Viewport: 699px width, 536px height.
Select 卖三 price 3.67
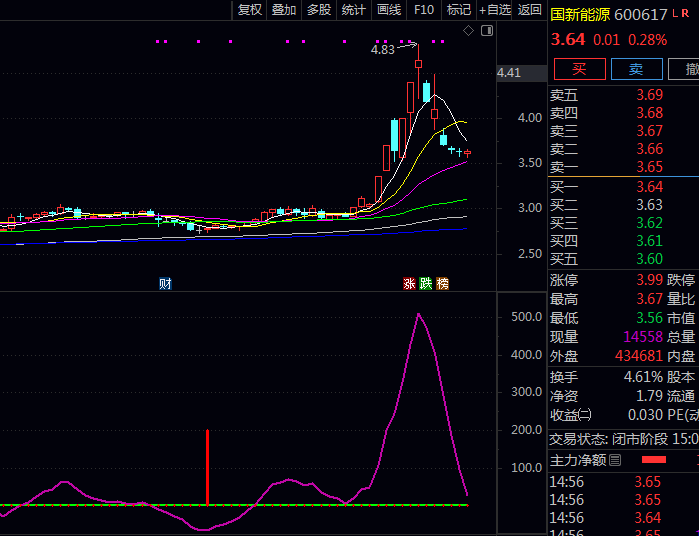(x=650, y=131)
